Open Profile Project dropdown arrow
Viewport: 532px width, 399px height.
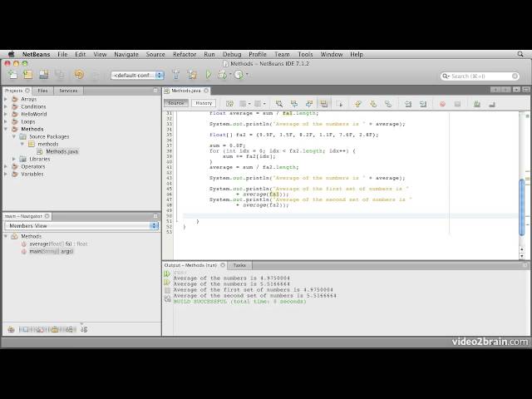pos(247,74)
